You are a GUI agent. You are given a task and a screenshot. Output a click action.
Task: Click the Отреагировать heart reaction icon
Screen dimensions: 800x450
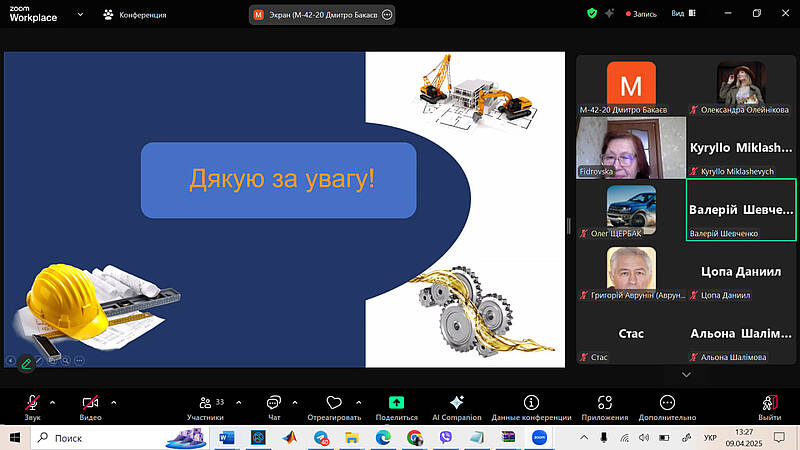coord(334,402)
